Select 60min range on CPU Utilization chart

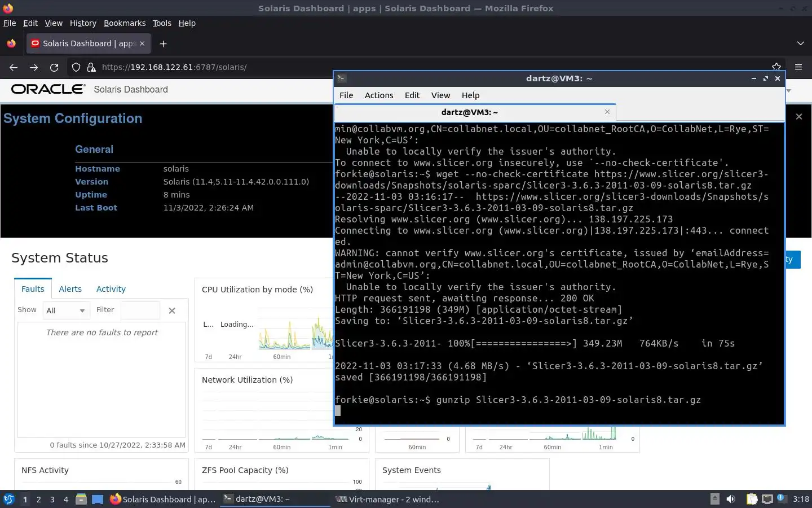(282, 357)
